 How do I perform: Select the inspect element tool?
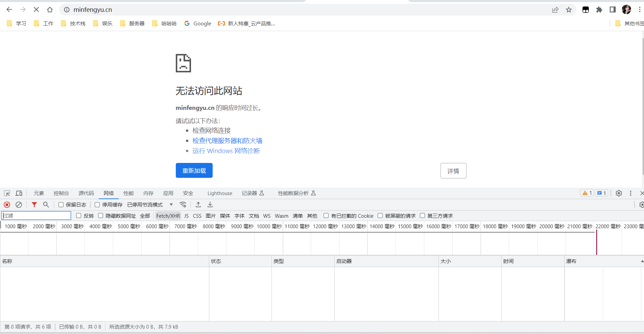click(x=6, y=193)
